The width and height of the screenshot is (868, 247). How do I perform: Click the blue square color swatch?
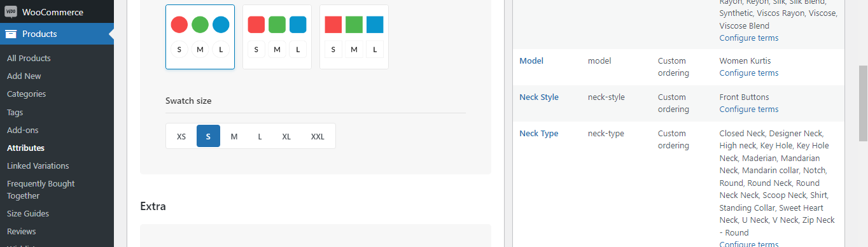(x=375, y=25)
